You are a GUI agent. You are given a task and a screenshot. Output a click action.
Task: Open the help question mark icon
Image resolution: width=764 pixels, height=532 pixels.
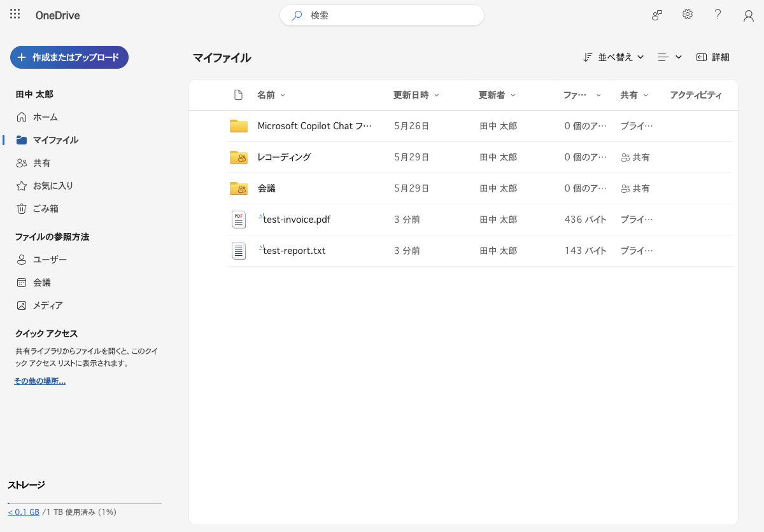[718, 14]
